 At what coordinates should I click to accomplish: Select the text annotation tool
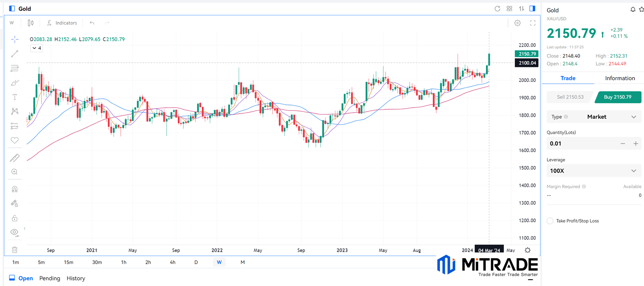pyautogui.click(x=15, y=97)
